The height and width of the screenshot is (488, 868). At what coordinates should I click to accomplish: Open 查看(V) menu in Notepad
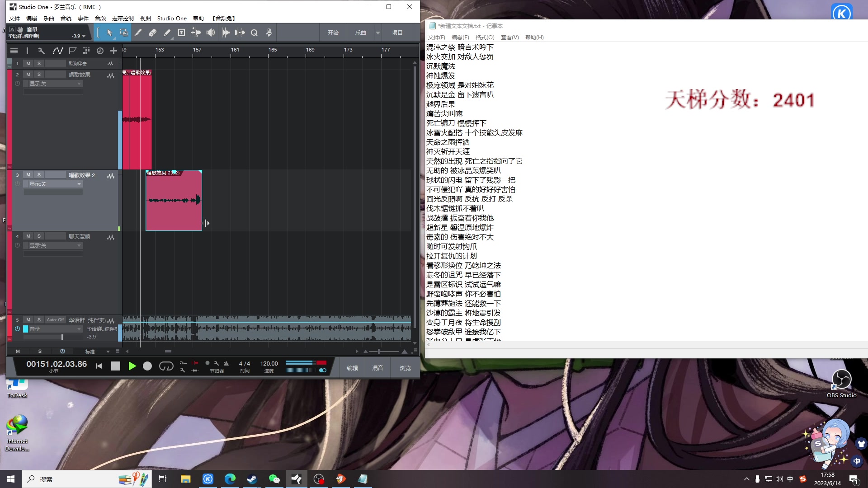[509, 37]
